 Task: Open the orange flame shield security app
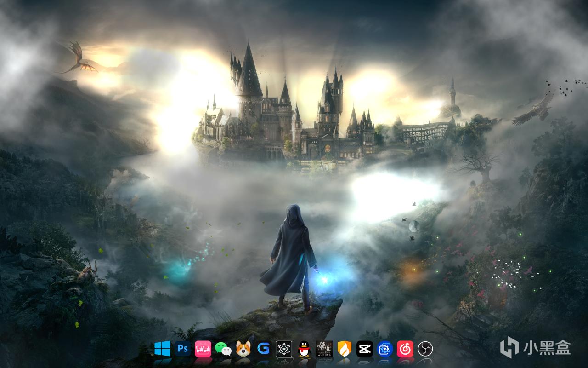tap(344, 349)
